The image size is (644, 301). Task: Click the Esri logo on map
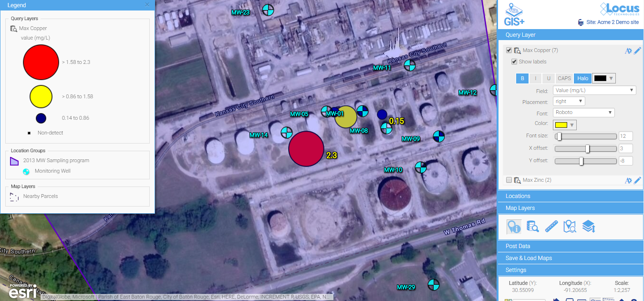[22, 291]
